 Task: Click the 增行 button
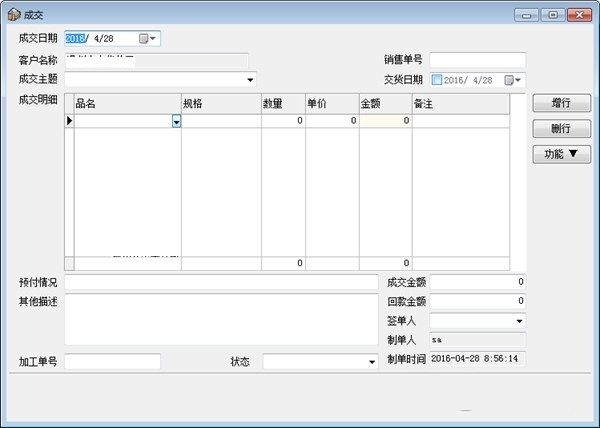561,103
